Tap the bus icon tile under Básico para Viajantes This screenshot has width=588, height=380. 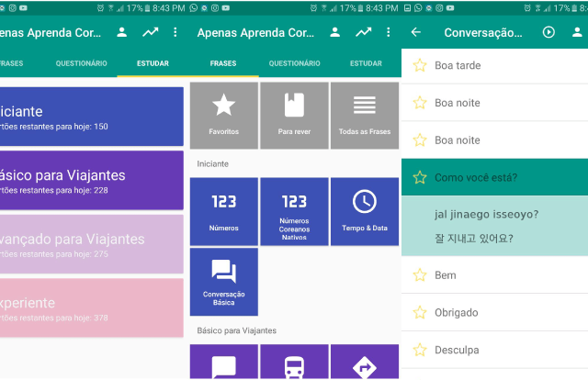point(294,364)
